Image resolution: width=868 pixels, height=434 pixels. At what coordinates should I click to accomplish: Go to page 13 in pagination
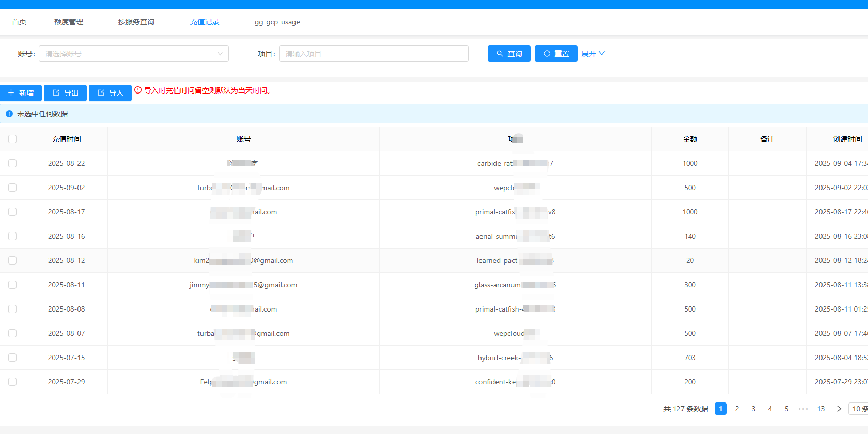821,409
